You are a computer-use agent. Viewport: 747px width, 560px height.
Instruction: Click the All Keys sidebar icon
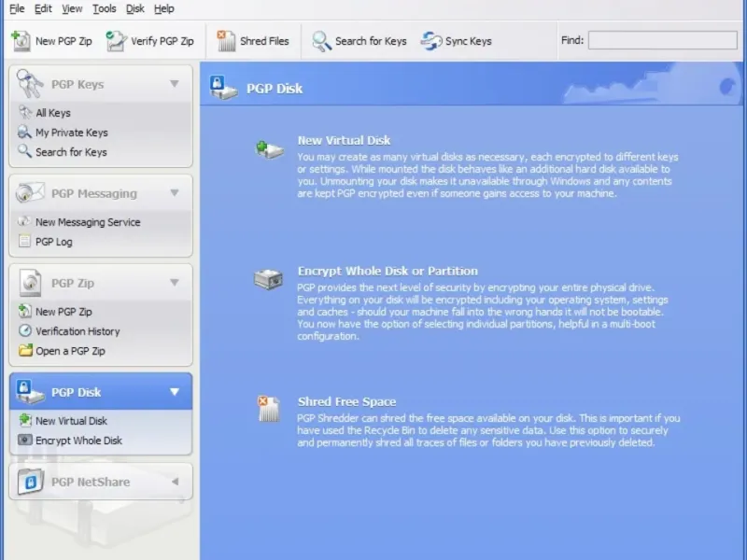point(25,112)
